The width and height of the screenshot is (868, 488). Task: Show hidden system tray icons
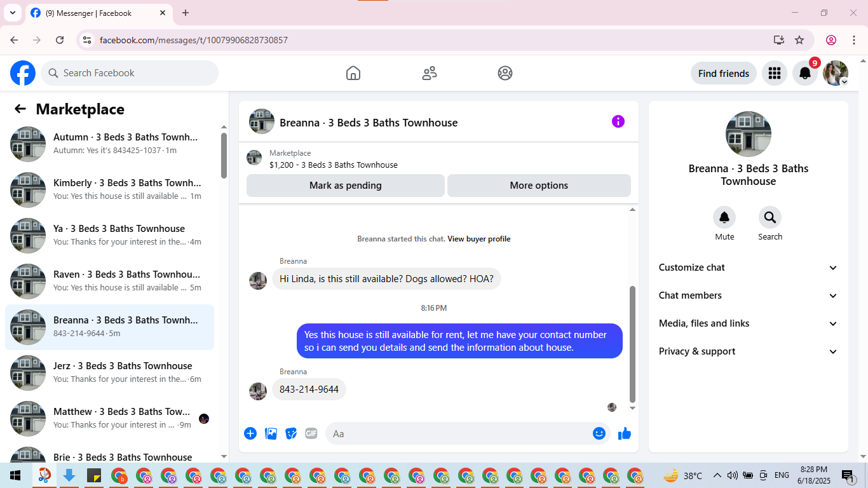click(x=717, y=475)
